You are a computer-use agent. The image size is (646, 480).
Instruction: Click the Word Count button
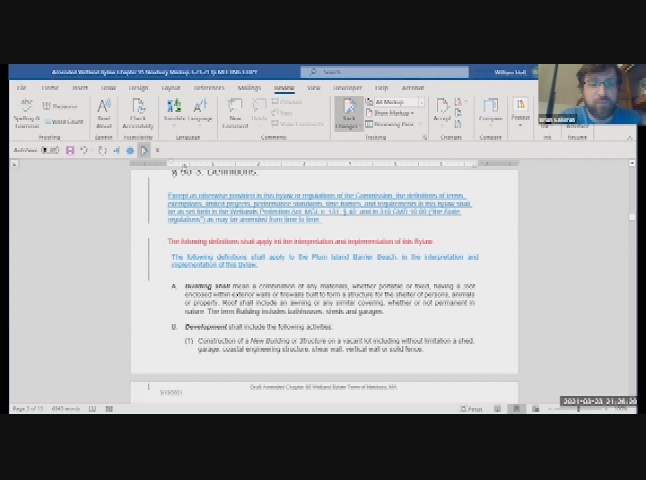click(64, 121)
